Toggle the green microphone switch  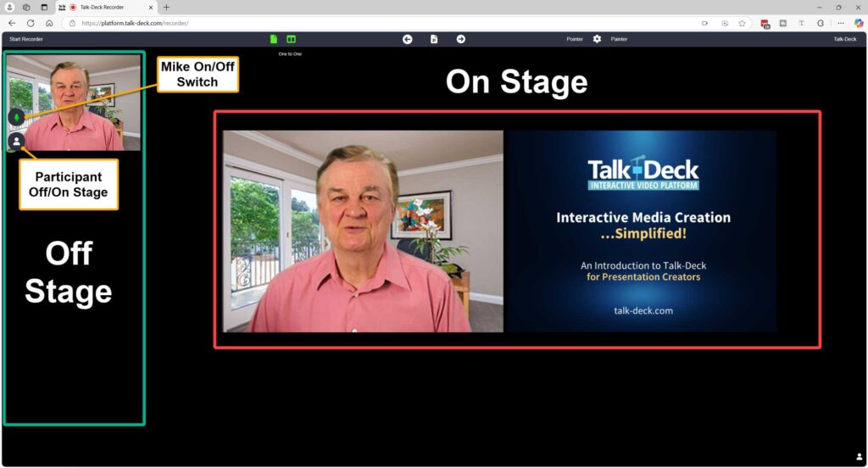click(x=17, y=117)
